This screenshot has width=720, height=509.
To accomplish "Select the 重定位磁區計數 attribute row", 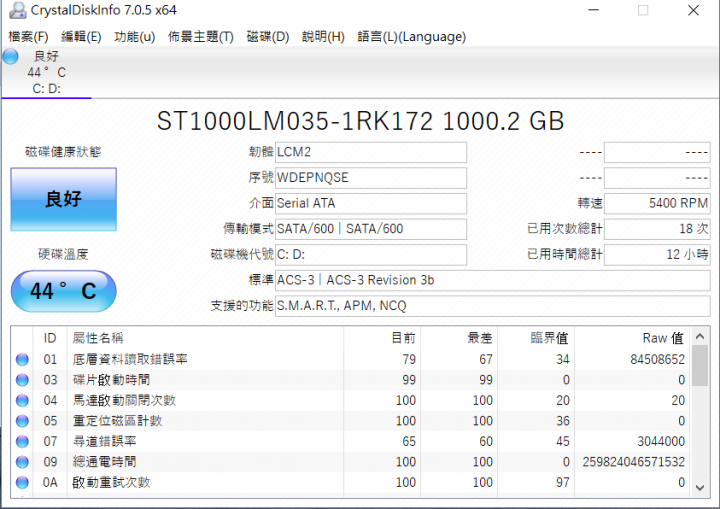I will (350, 421).
